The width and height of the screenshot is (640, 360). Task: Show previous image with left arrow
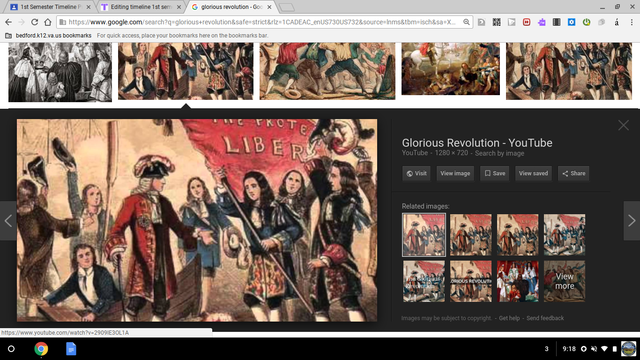pos(8,221)
